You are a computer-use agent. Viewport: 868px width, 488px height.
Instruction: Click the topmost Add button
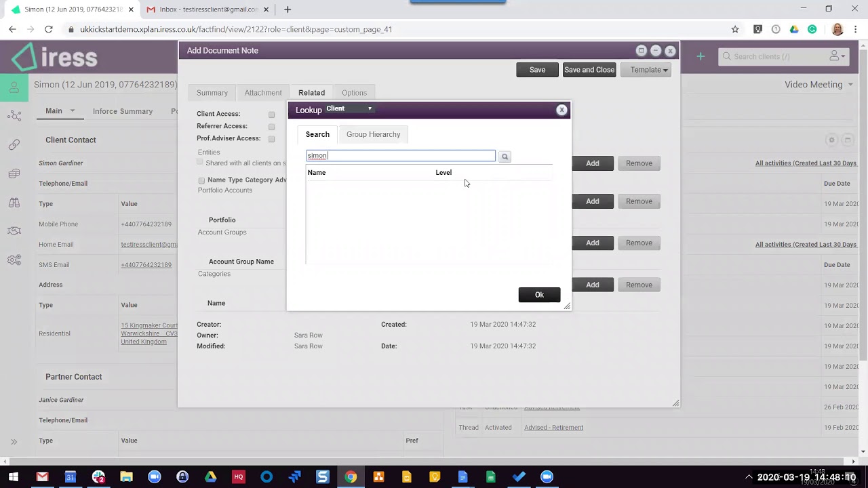click(x=593, y=163)
